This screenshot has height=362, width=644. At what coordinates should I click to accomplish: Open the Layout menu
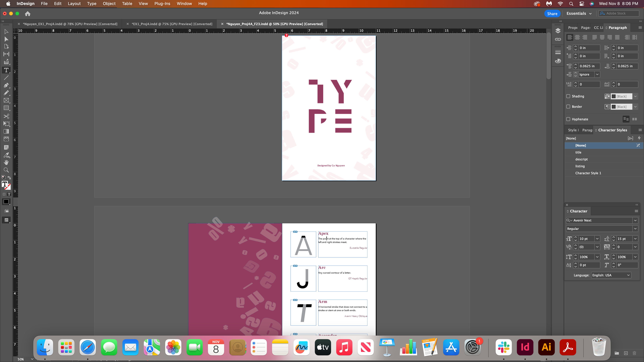point(74,4)
